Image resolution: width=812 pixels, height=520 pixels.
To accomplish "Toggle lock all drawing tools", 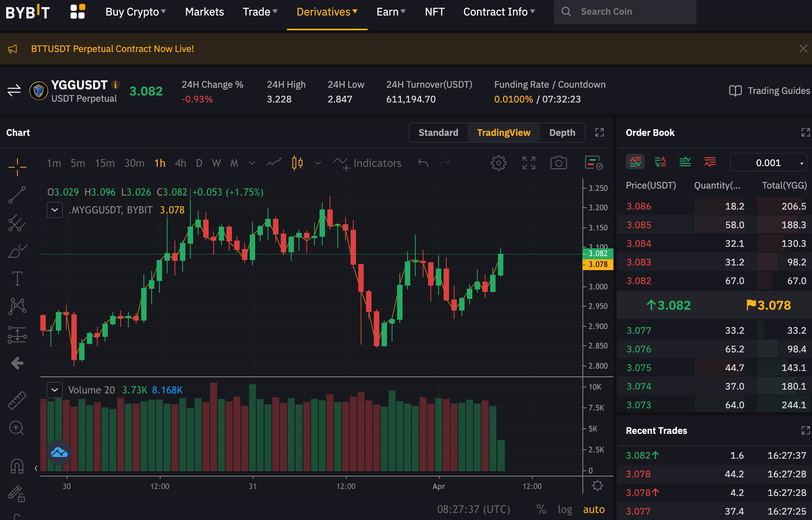I will click(x=17, y=494).
